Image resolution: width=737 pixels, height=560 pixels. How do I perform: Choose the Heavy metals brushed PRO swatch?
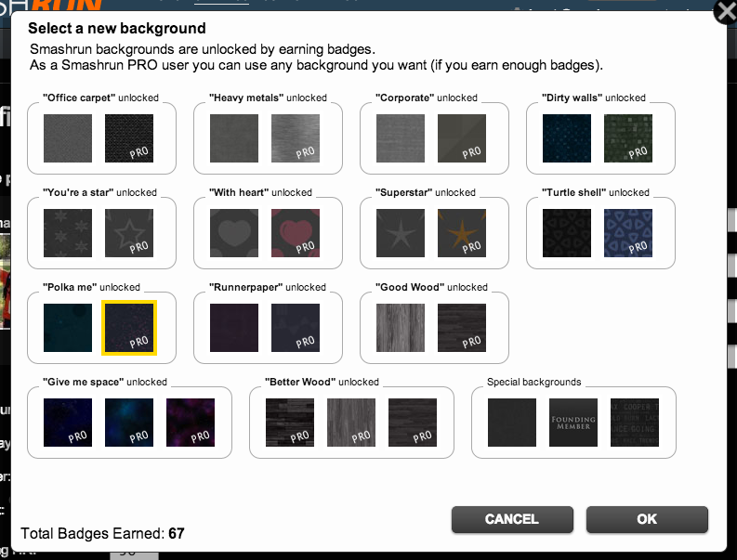(x=296, y=138)
